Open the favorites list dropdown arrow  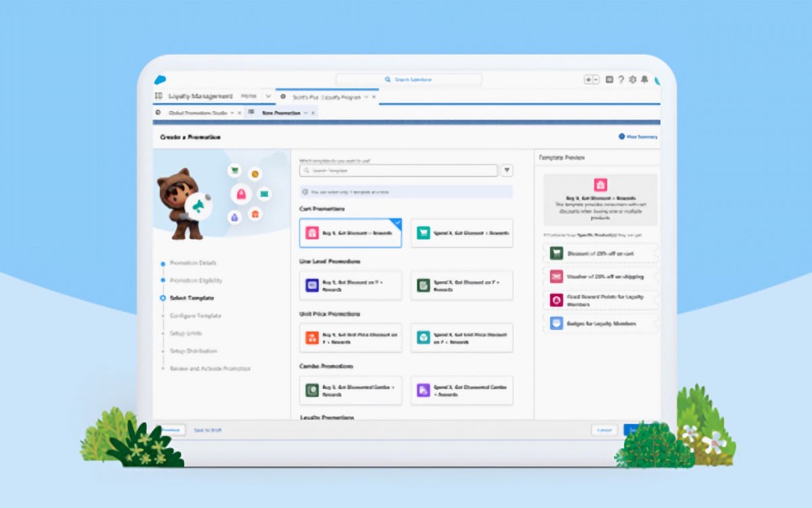[x=596, y=79]
